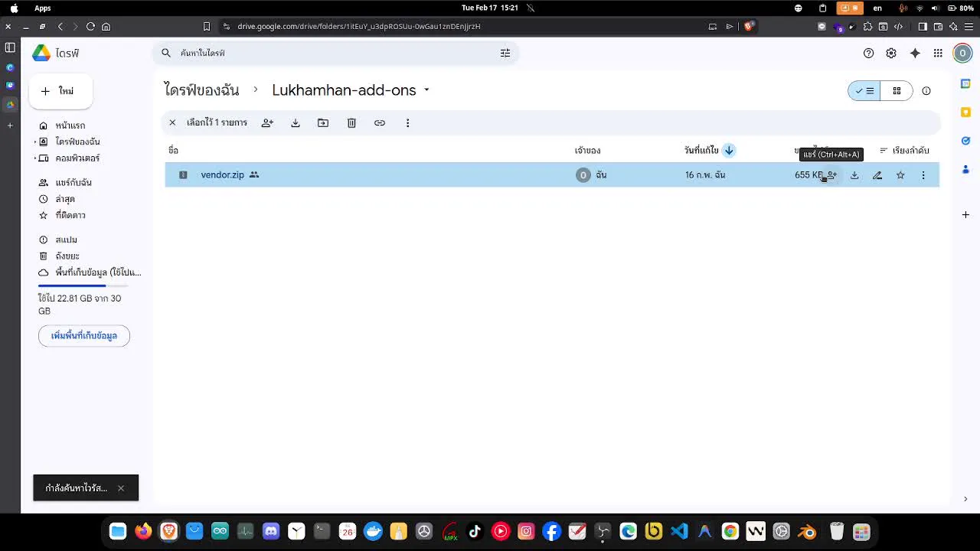Open Recent files section
Image resolution: width=980 pixels, height=551 pixels.
64,199
